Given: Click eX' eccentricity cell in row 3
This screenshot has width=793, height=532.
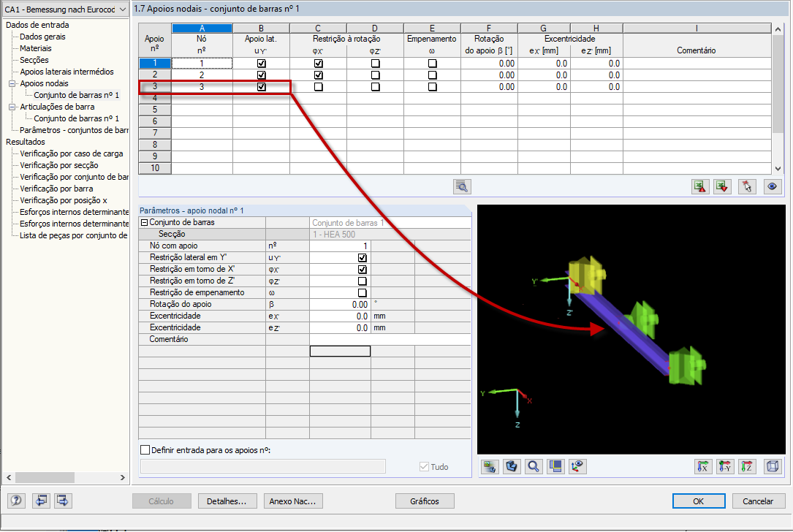Looking at the screenshot, I should (x=545, y=87).
